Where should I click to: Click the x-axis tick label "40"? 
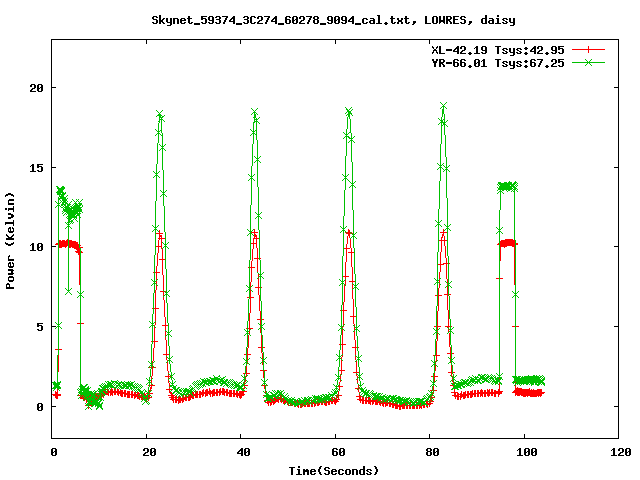[x=243, y=452]
